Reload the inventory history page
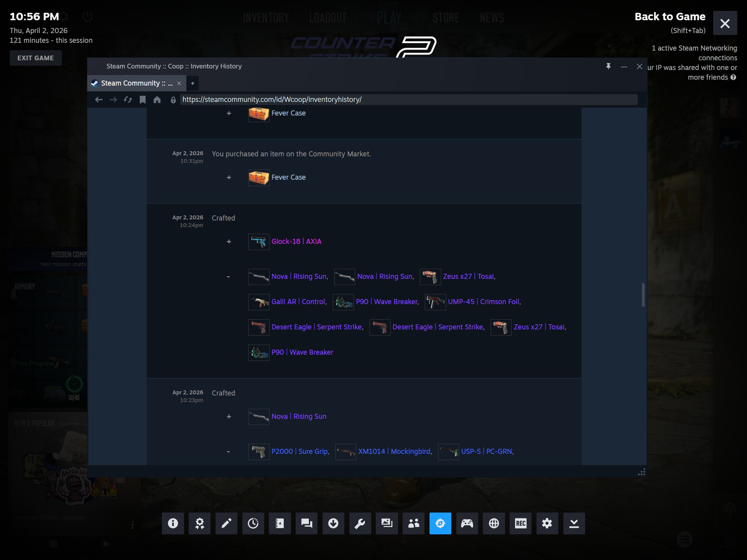The width and height of the screenshot is (747, 560). point(128,100)
